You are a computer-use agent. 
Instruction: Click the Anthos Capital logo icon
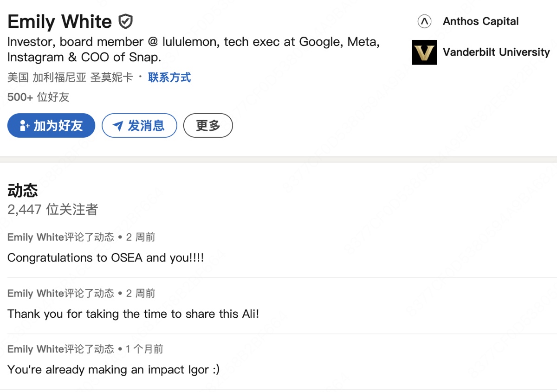424,21
